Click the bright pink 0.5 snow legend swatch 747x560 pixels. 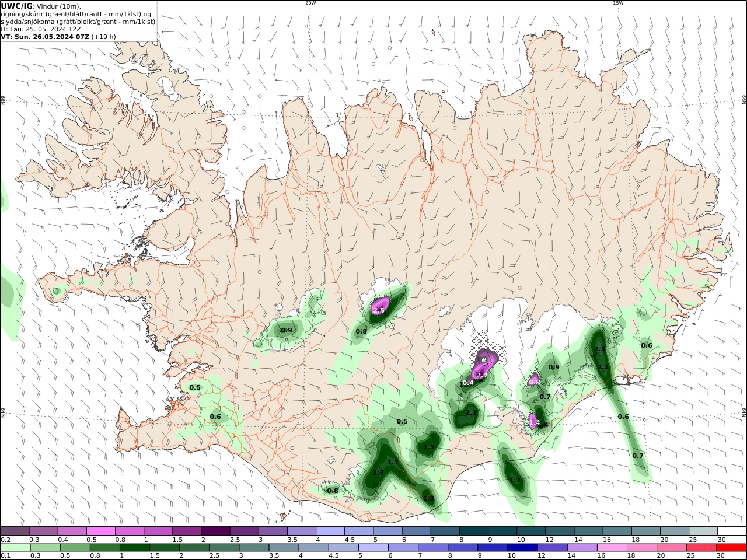[101, 531]
